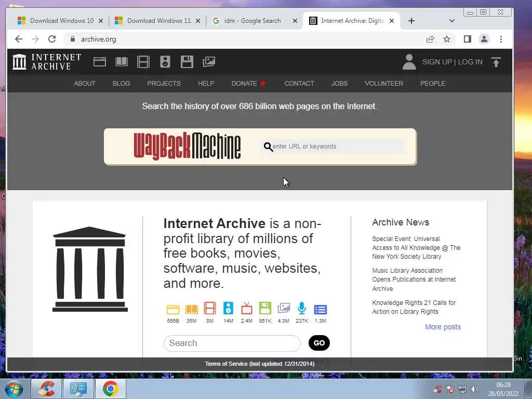Screen dimensions: 532x399
Task: Click the LOG IN link
Action: [x=470, y=62]
